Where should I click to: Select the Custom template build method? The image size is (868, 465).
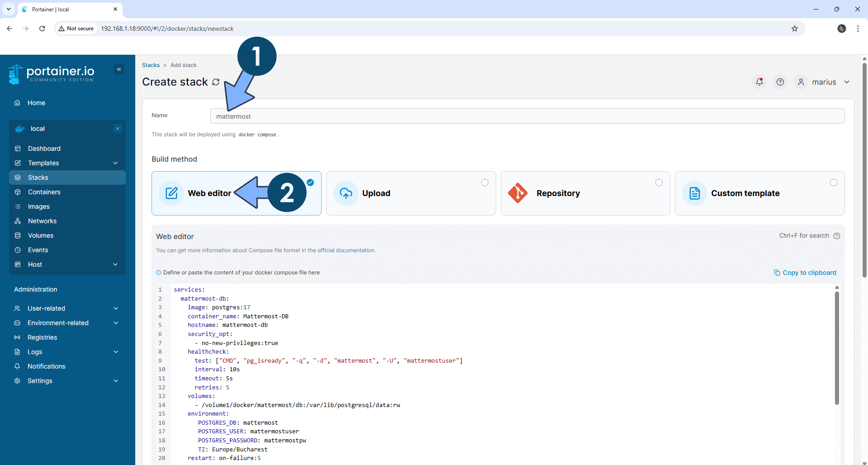(x=759, y=193)
